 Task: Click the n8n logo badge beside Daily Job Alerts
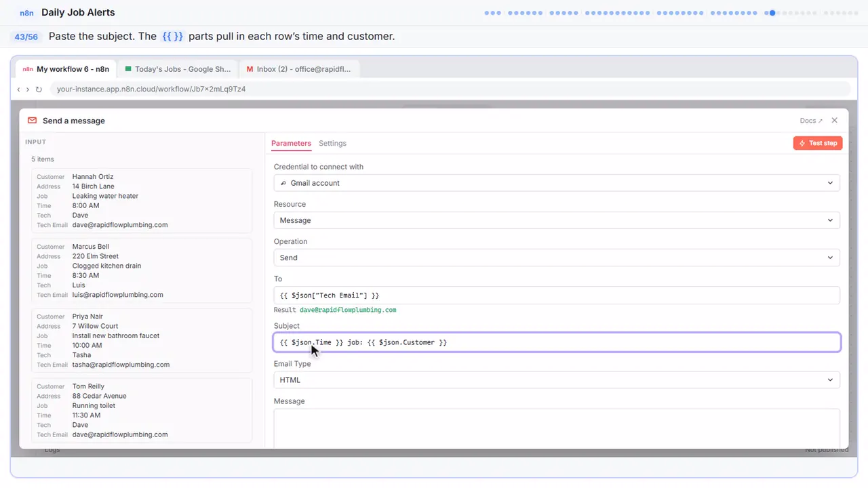point(26,13)
